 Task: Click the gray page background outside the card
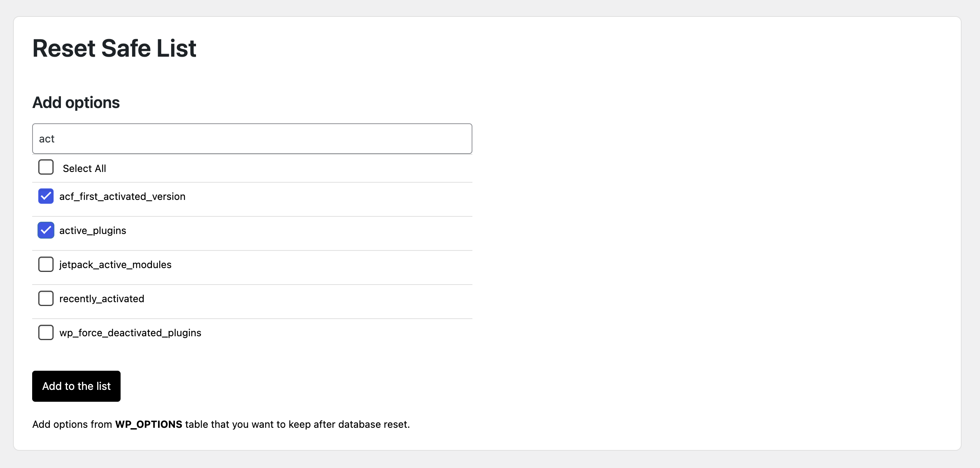point(490,460)
